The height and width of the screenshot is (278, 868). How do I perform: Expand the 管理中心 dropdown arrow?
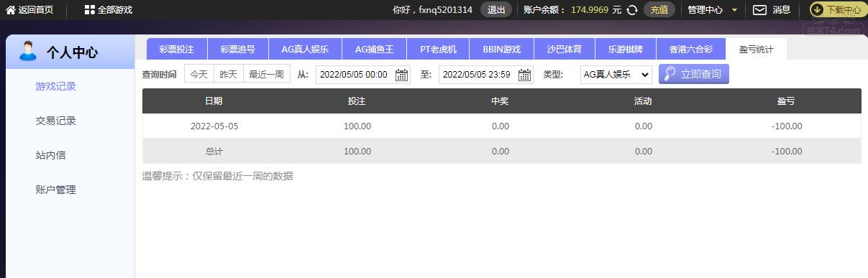pos(734,10)
